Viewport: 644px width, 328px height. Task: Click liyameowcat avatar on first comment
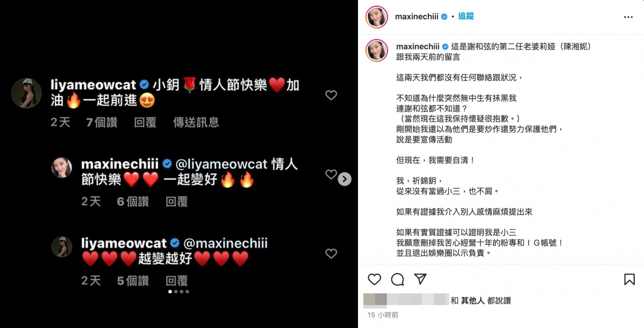pyautogui.click(x=26, y=93)
